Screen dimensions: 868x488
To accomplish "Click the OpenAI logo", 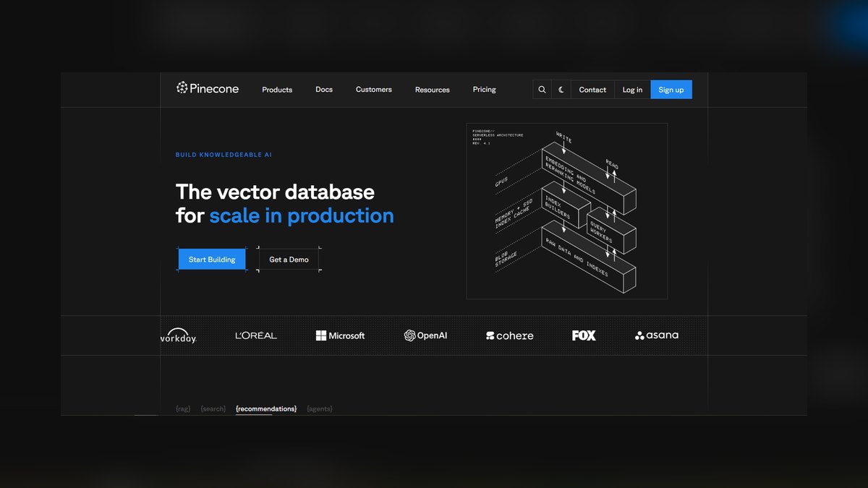I will pos(425,335).
